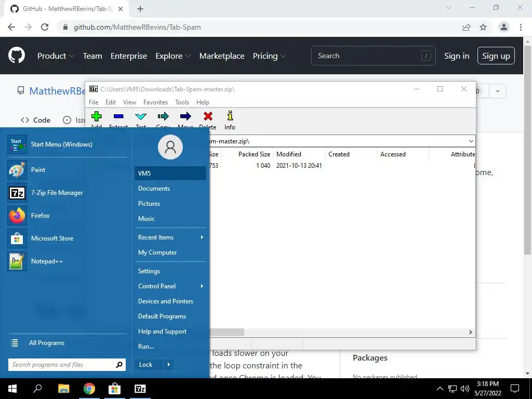This screenshot has width=532, height=399.
Task: Click the Chrome bookmark star icon
Action: (483, 27)
